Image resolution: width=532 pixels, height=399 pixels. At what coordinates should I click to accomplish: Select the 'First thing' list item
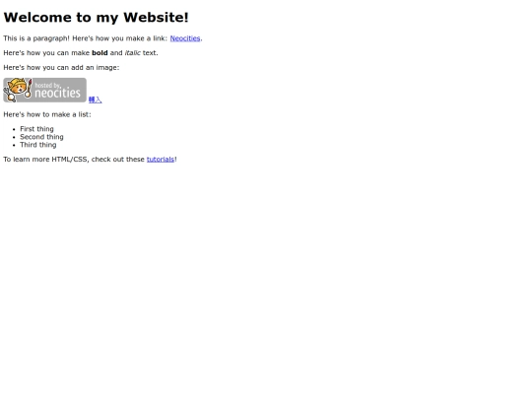point(36,129)
